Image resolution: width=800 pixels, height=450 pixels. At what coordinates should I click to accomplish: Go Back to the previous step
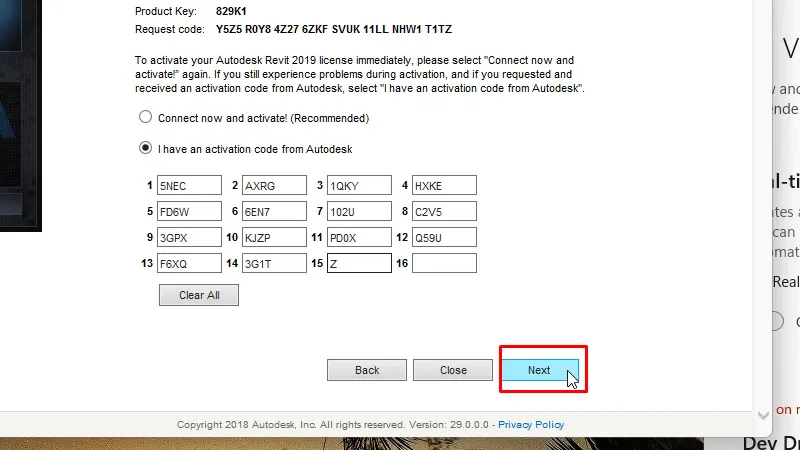point(367,370)
